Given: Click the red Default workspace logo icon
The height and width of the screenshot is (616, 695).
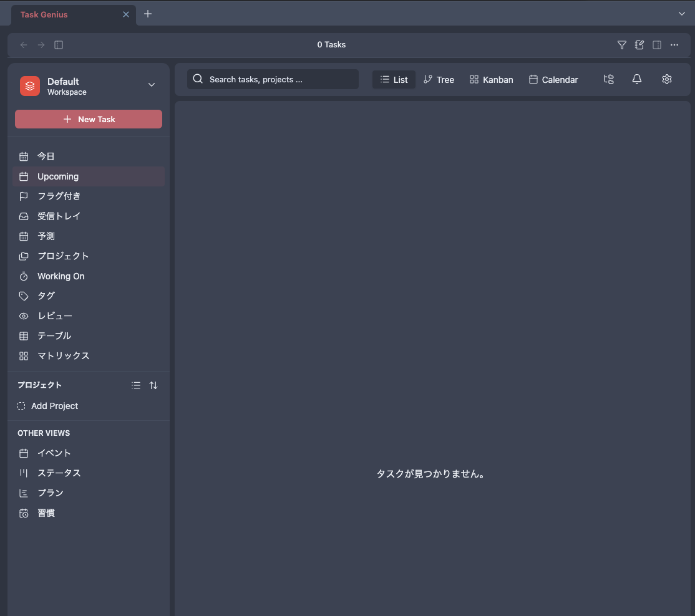Looking at the screenshot, I should click(x=30, y=86).
